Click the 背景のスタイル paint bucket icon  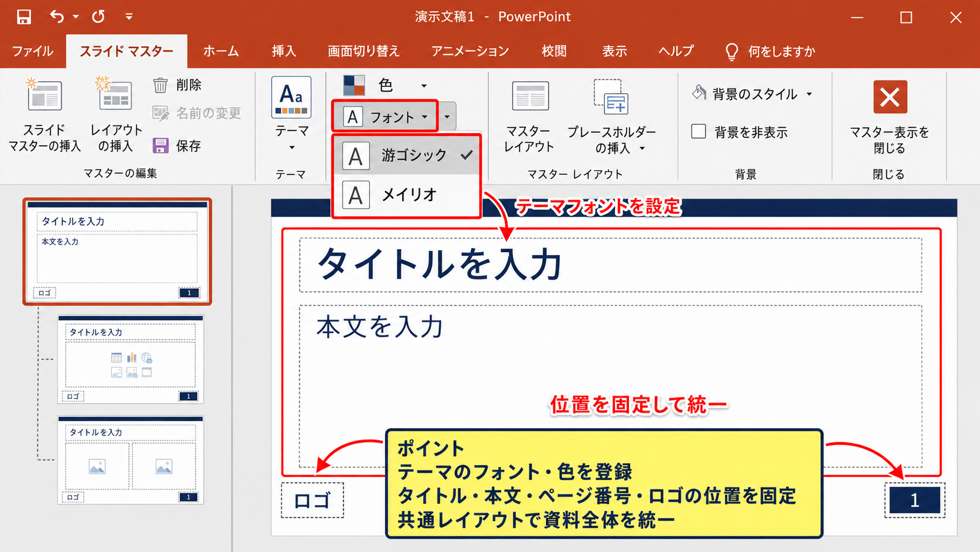click(x=699, y=93)
